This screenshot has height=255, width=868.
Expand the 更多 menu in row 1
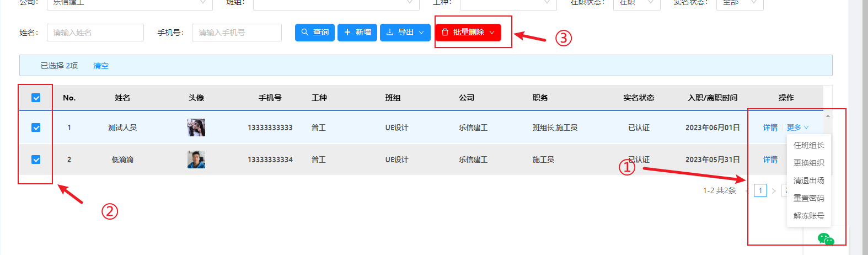(x=797, y=127)
